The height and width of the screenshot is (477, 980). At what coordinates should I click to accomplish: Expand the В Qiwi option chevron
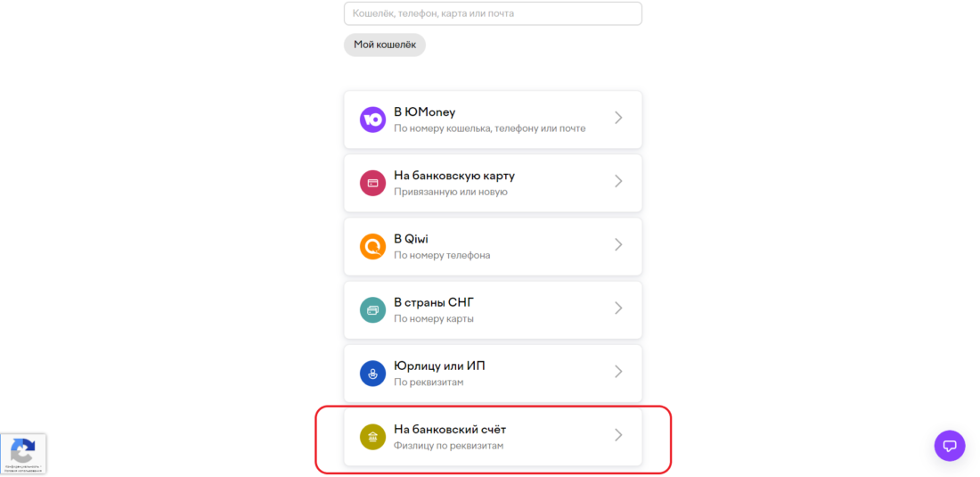coord(618,244)
